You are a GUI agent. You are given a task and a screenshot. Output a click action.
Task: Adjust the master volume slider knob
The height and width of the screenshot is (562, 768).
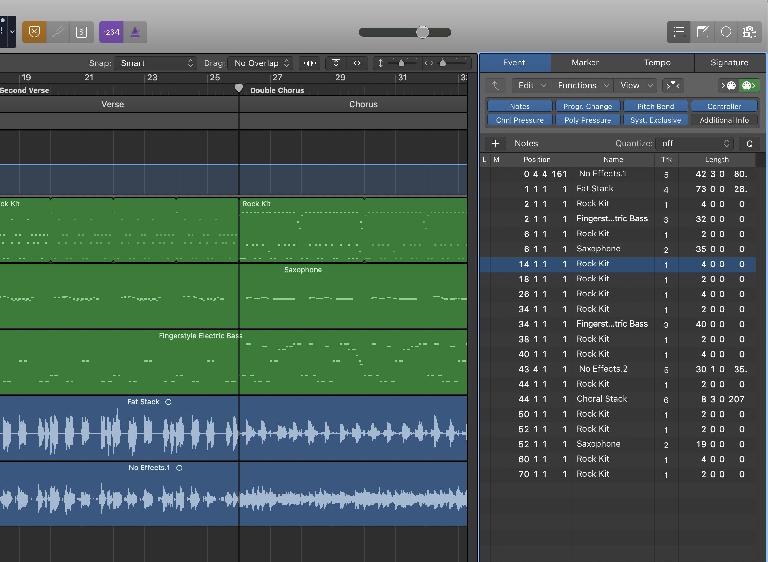coord(422,32)
